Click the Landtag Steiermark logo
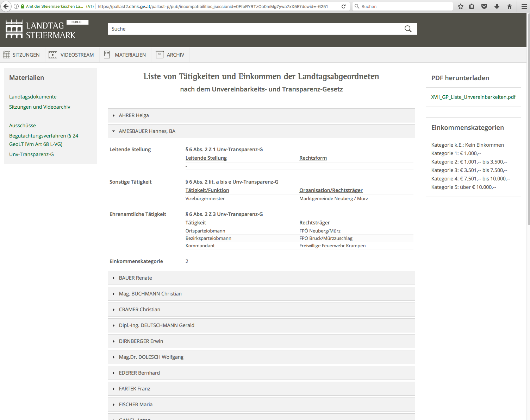 tap(40, 29)
